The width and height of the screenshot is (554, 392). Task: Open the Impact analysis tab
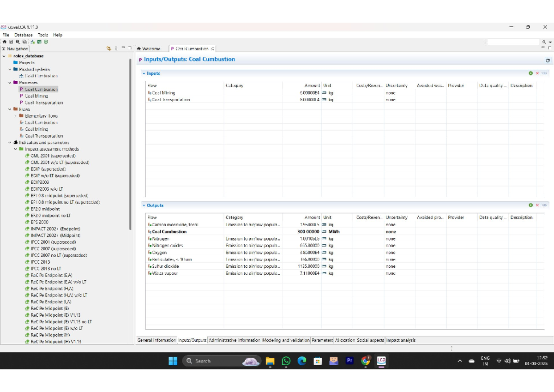(x=401, y=340)
